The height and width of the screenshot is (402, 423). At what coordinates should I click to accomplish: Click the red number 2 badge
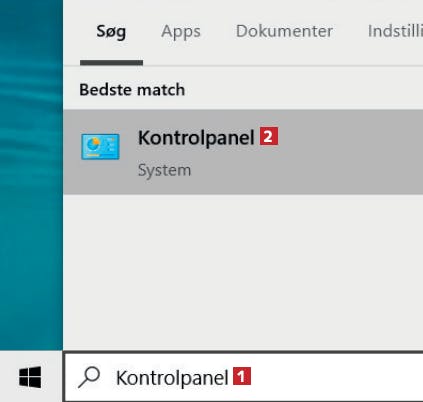(x=269, y=136)
